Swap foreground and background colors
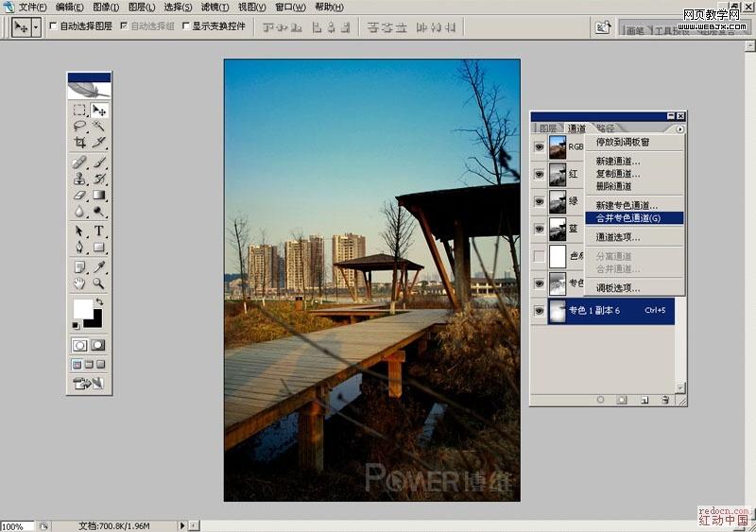 pyautogui.click(x=100, y=301)
